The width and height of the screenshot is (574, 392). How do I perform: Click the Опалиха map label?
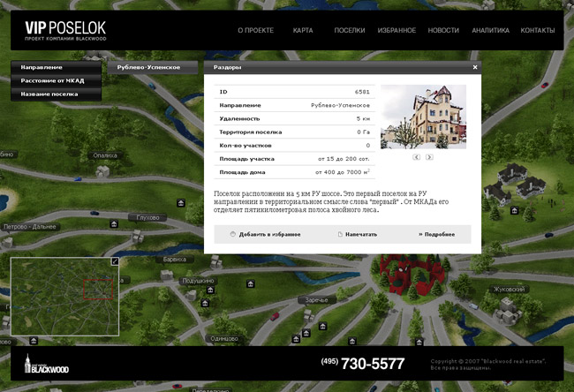click(105, 155)
